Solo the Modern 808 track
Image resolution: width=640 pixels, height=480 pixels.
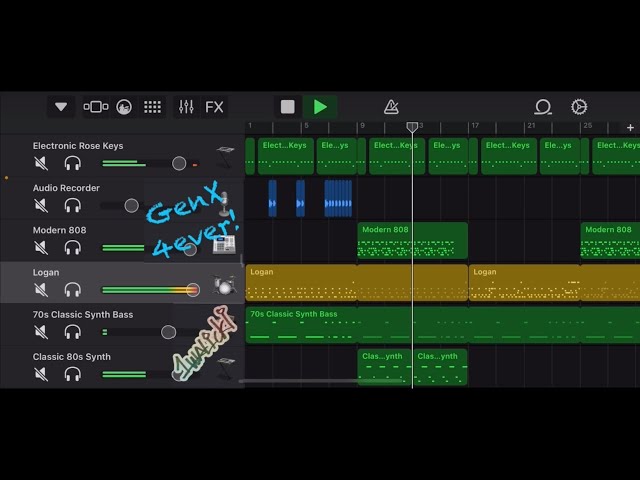coord(73,248)
